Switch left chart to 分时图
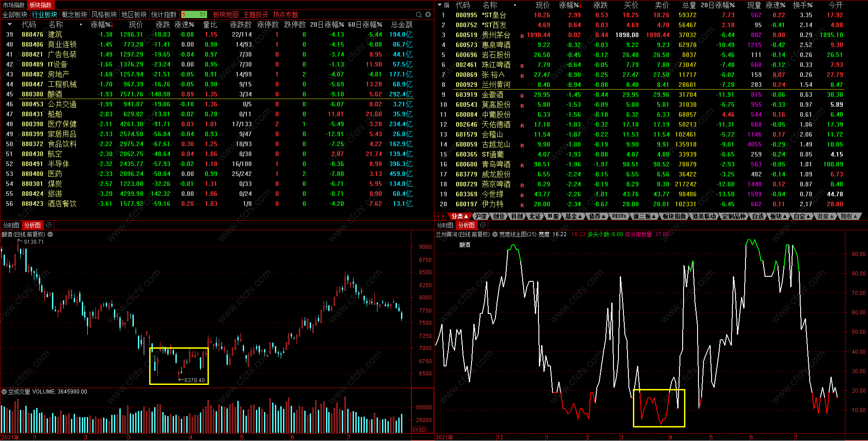Viewport: 868px width, 441px height. tap(11, 225)
